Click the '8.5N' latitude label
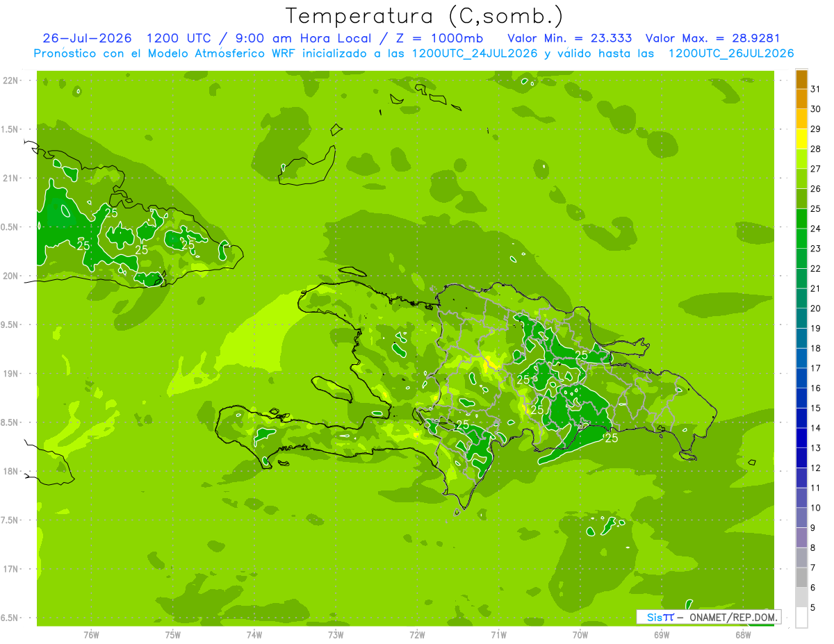Viewport: 834px width, 644px height. pos(10,422)
